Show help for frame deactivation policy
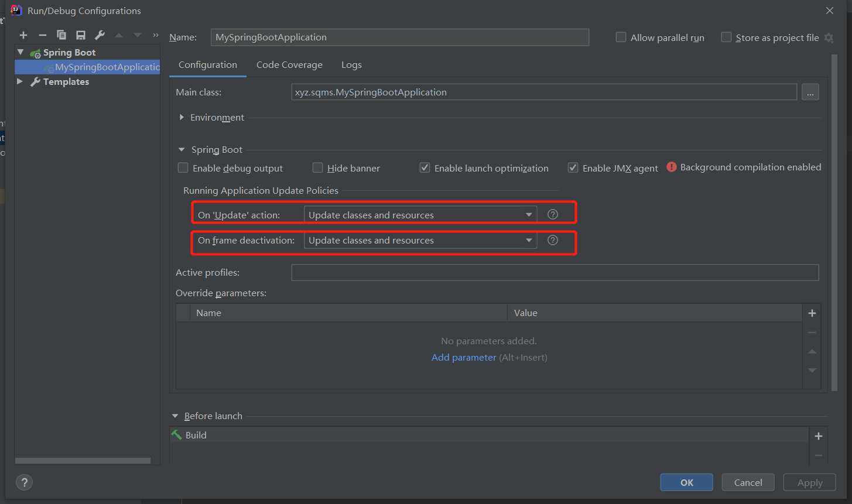852x504 pixels. point(553,240)
